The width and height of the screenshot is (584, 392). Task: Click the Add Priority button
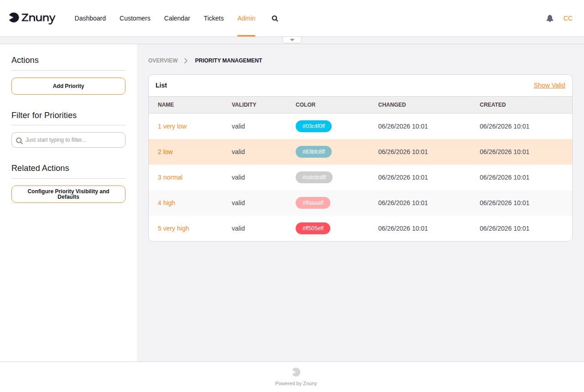(x=68, y=86)
